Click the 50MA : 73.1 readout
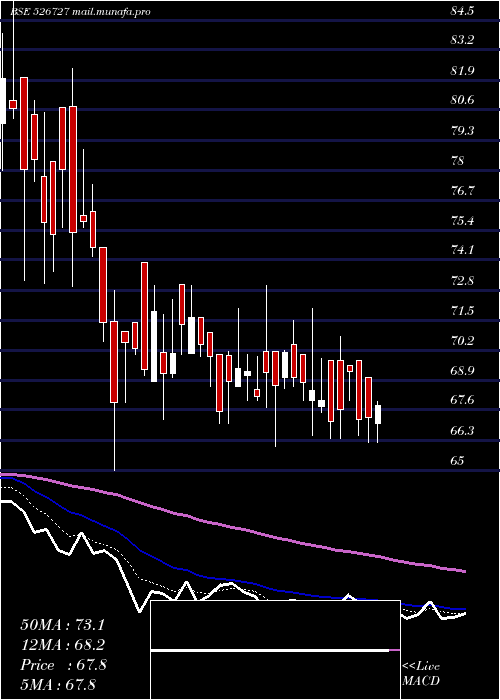 point(62,625)
